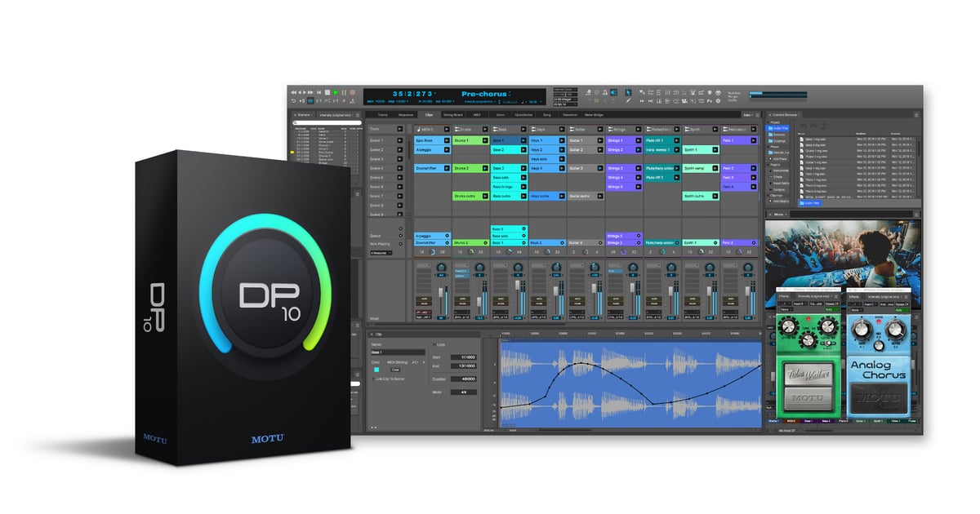Click the cyan clip Color swatch
980x514 pixels.
click(x=376, y=370)
